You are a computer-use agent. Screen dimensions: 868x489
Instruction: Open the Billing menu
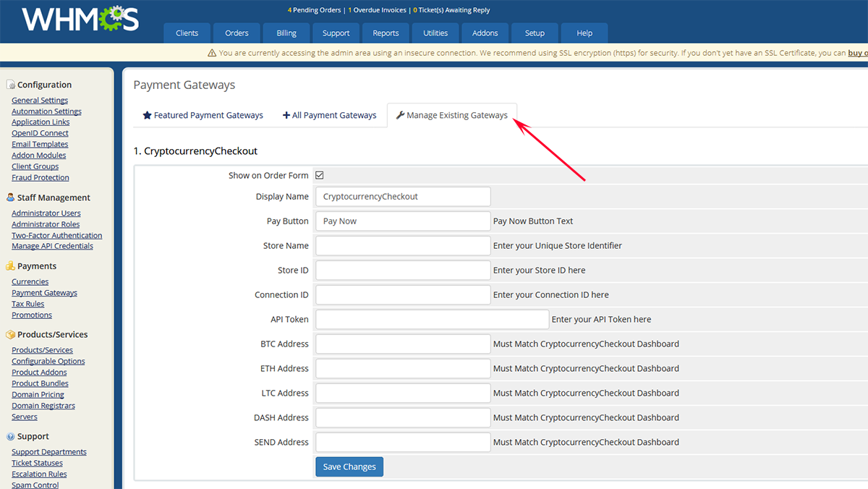(x=286, y=33)
